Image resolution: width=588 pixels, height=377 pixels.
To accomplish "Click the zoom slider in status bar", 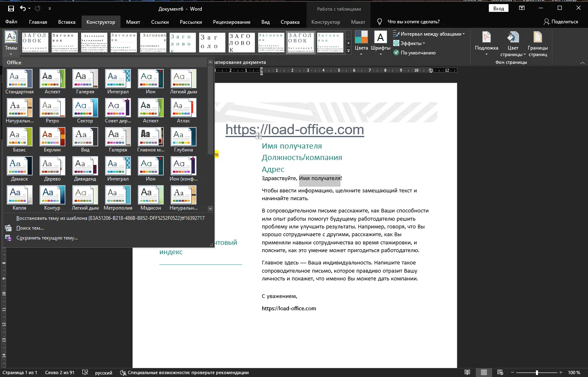I will (x=537, y=372).
